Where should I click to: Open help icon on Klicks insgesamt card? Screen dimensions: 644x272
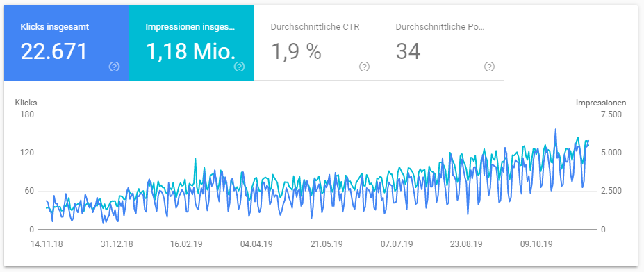click(114, 67)
